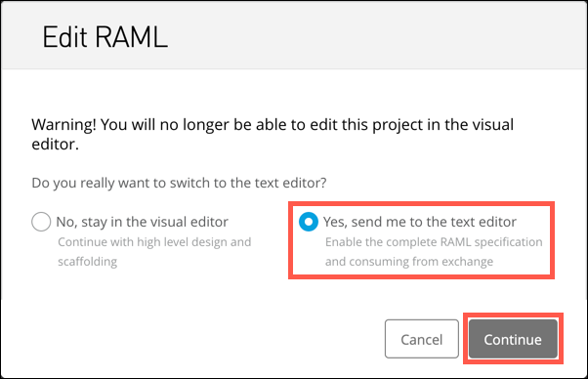
Task: Click the 'Enable the complete RAML specification' description line
Action: pos(434,242)
